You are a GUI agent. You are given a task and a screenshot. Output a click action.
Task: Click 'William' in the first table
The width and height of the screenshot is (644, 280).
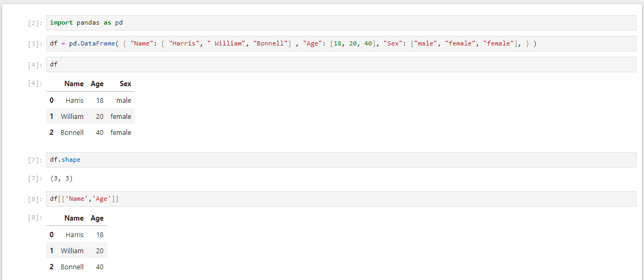coord(72,116)
